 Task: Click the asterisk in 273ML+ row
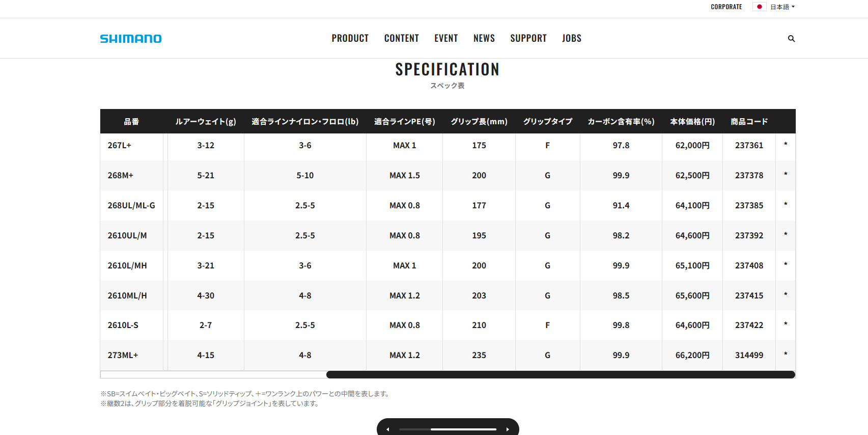(786, 355)
